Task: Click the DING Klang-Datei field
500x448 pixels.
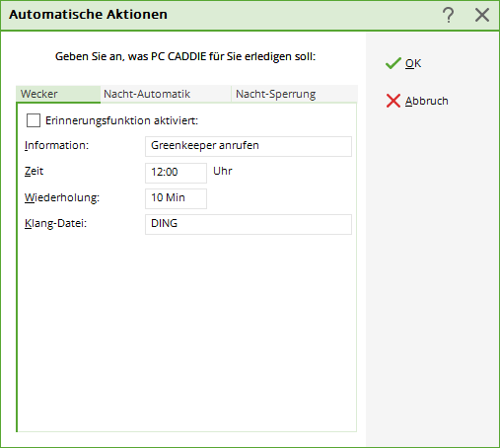Action: click(249, 224)
